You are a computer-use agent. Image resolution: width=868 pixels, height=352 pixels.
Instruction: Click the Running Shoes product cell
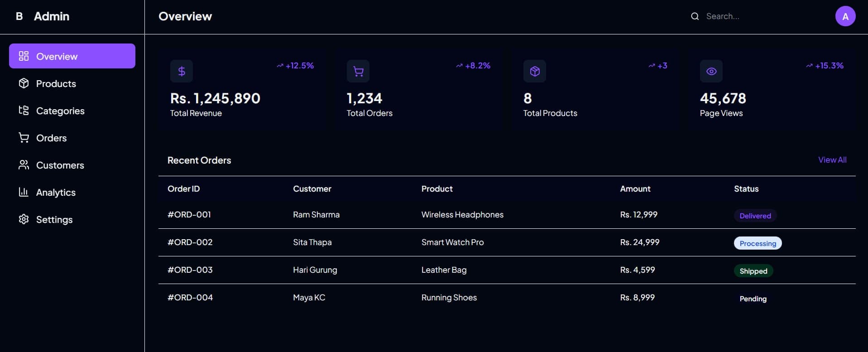tap(449, 298)
